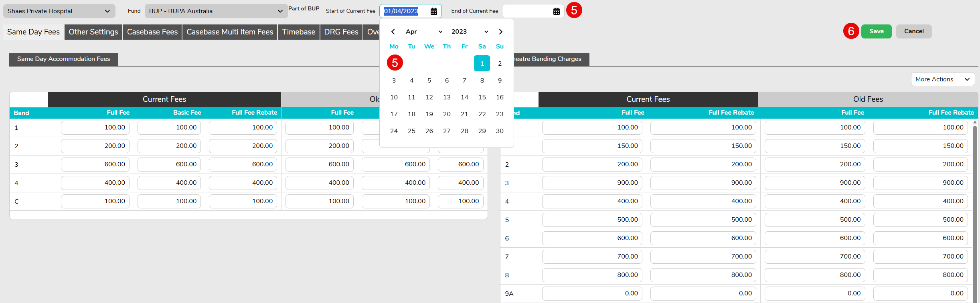Select the Same Day Accommodation Fees sub-tab

click(x=63, y=59)
